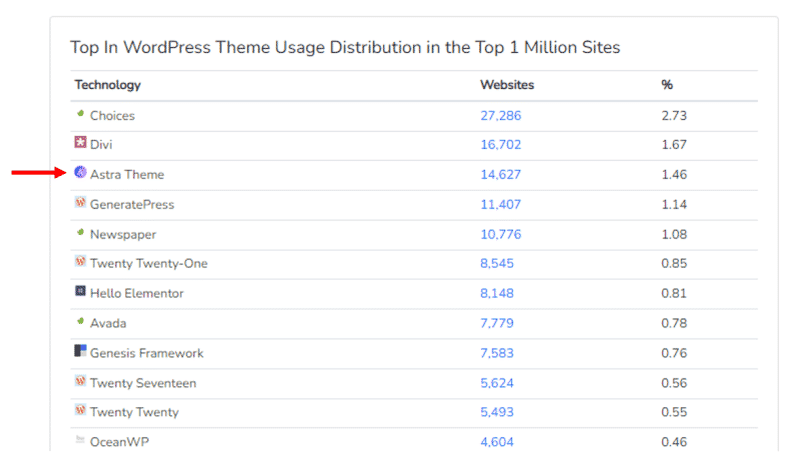Click the 7,583 websites link
The image size is (794, 456).
point(497,353)
